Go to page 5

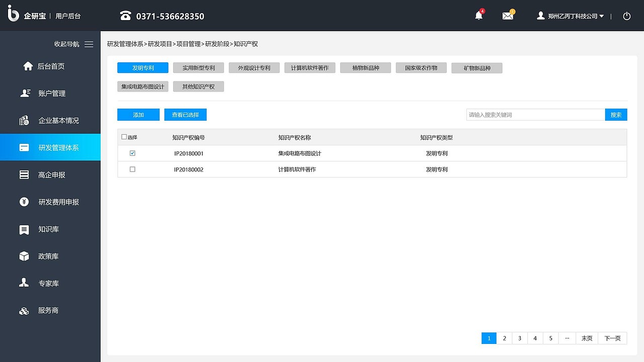click(551, 338)
